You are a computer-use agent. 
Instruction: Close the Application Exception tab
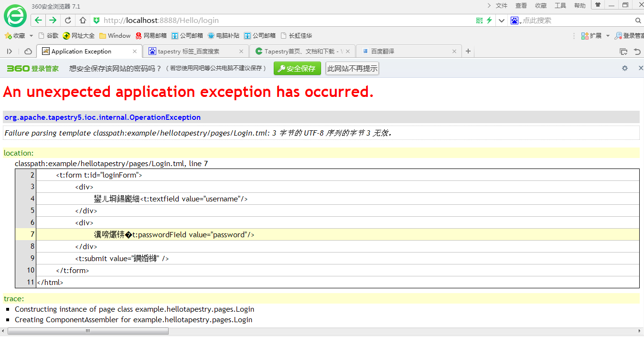click(x=135, y=51)
